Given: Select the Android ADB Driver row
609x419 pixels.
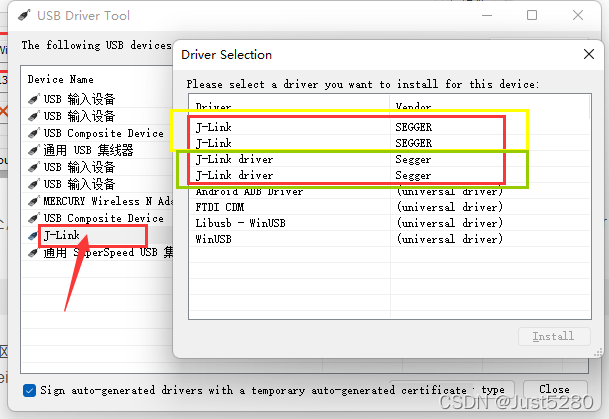Looking at the screenshot, I should click(x=390, y=192).
